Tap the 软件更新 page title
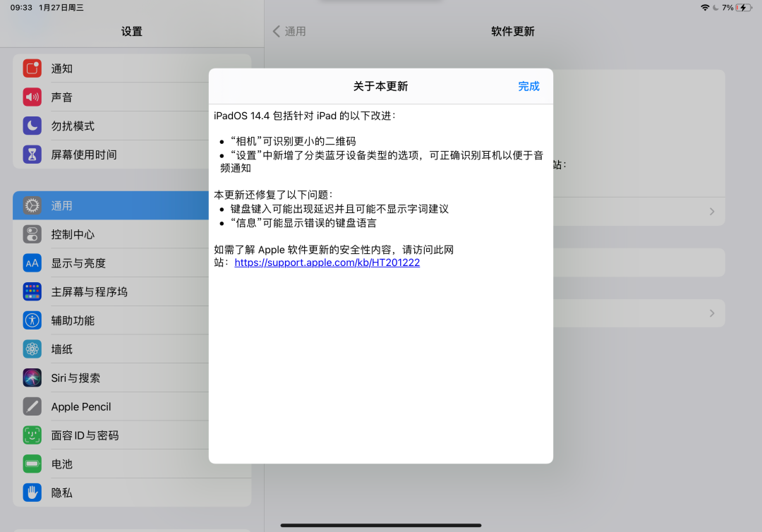762x532 pixels. pyautogui.click(x=513, y=32)
